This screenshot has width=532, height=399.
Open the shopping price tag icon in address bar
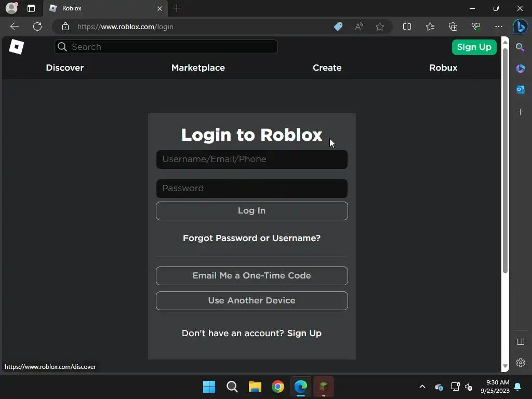coord(338,26)
